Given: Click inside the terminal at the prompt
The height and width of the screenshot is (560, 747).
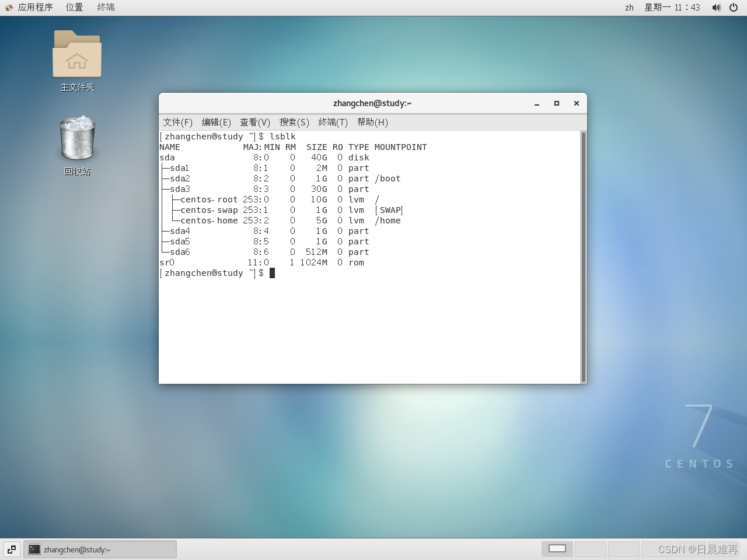Looking at the screenshot, I should pos(272,272).
